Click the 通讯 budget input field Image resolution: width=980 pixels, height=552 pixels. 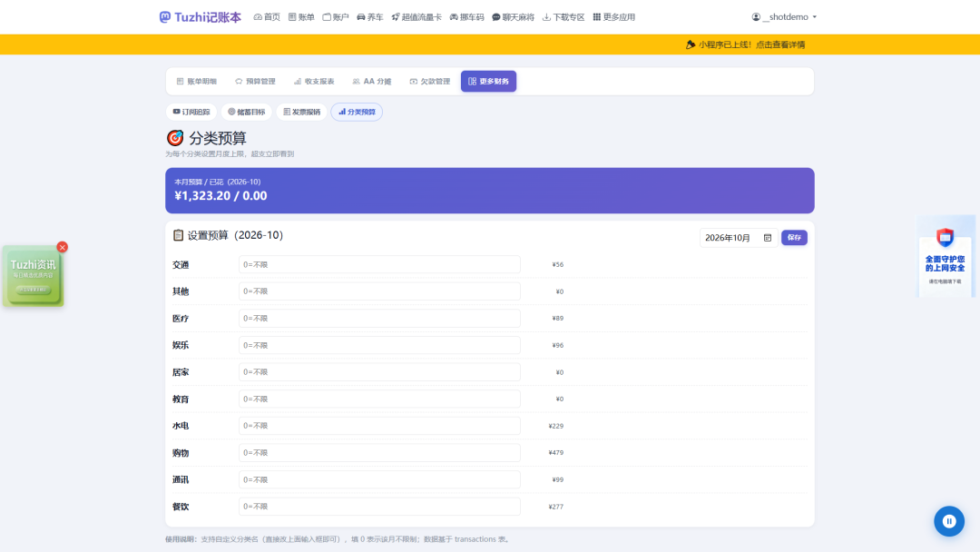(379, 479)
